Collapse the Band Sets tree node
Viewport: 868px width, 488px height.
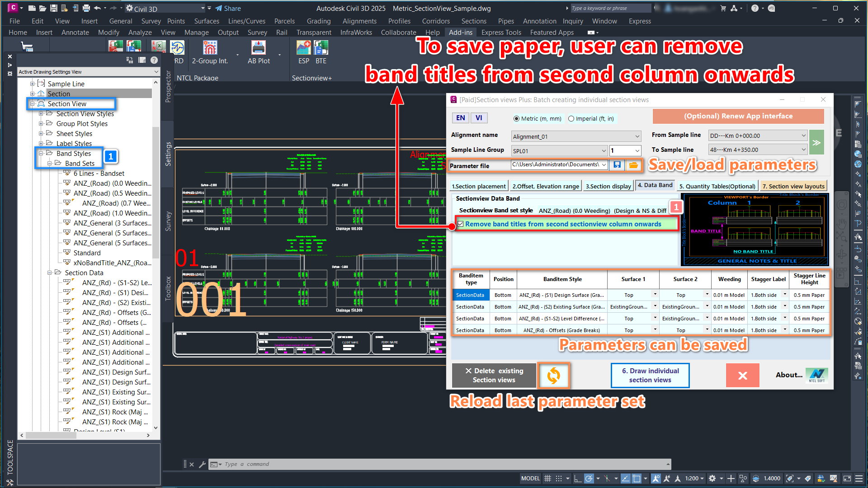coord(50,163)
